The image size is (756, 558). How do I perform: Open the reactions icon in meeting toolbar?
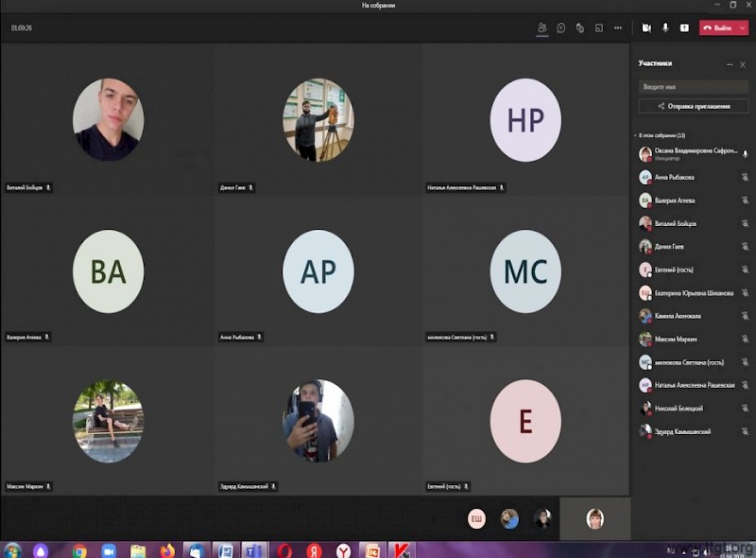point(579,28)
